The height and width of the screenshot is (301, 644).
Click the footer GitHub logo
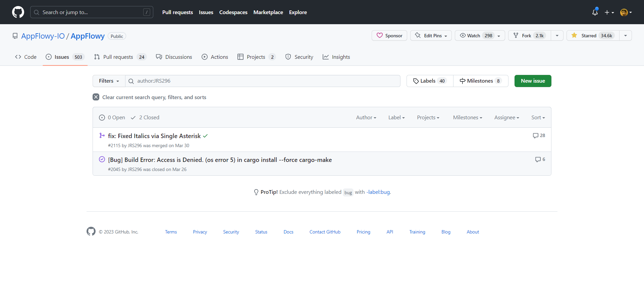(x=91, y=231)
